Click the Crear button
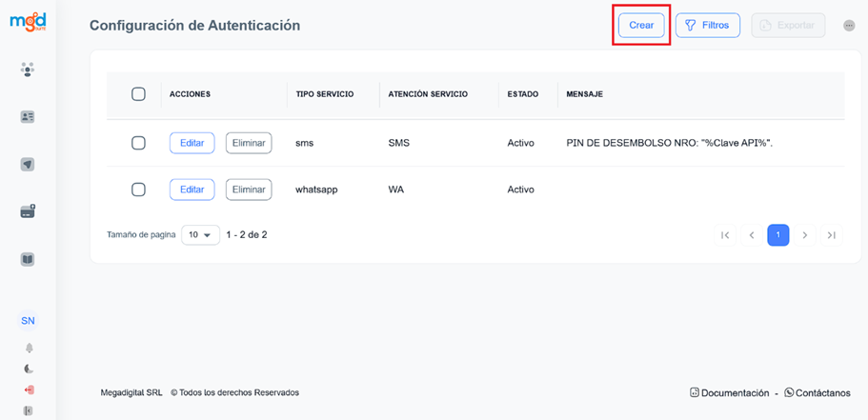The image size is (868, 420). click(641, 26)
